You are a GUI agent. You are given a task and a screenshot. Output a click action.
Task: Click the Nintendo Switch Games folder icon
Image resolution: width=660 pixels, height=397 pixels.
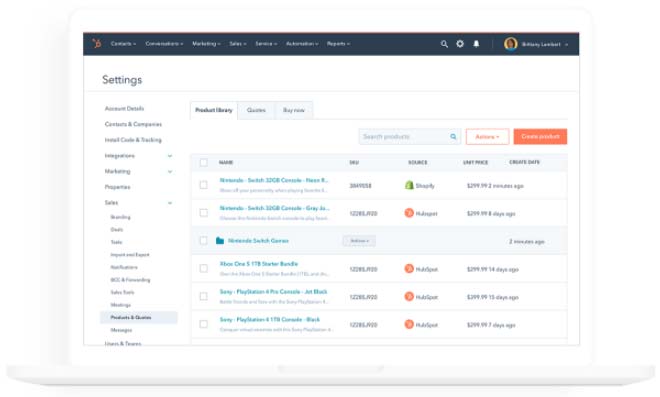click(x=220, y=240)
